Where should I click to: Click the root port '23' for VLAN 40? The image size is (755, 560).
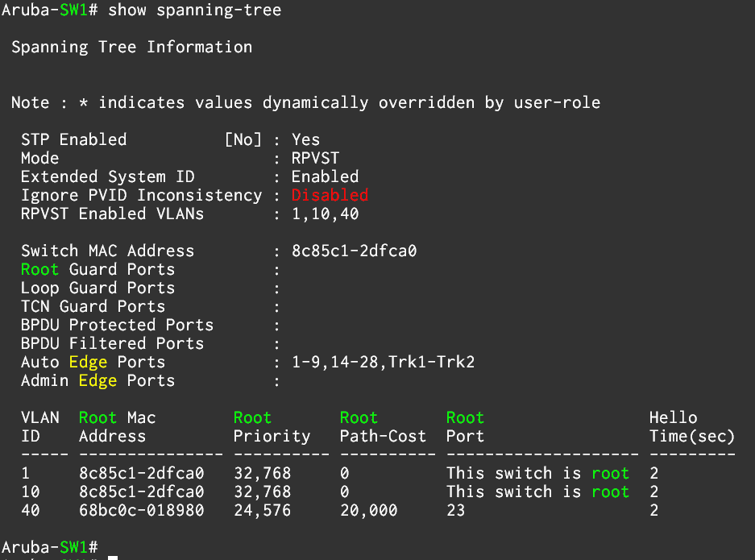tap(455, 510)
